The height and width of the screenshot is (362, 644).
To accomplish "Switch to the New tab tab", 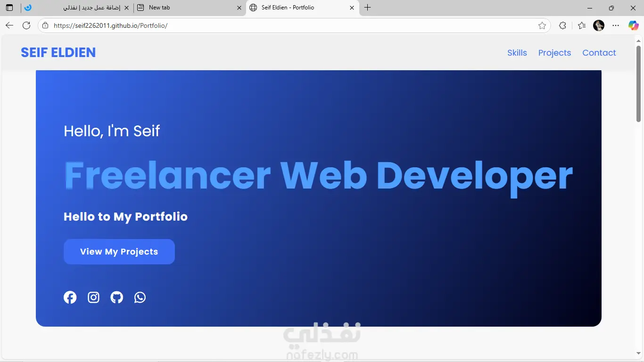I will (x=190, y=8).
